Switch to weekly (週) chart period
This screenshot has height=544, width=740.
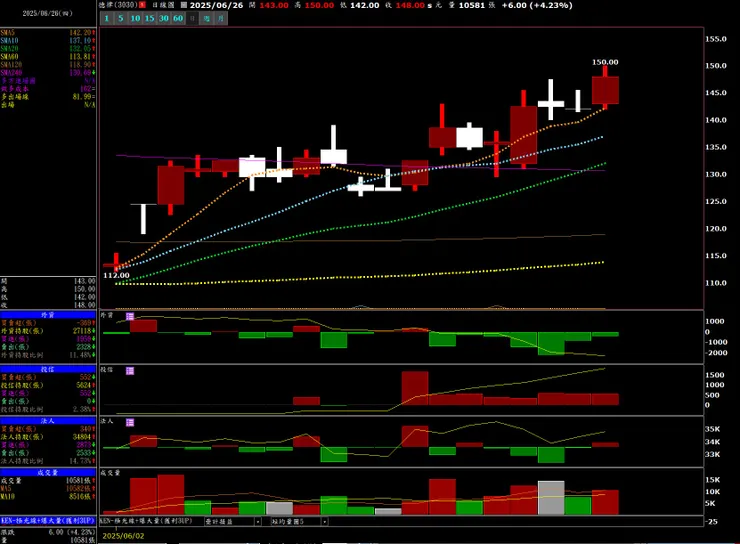[x=207, y=18]
